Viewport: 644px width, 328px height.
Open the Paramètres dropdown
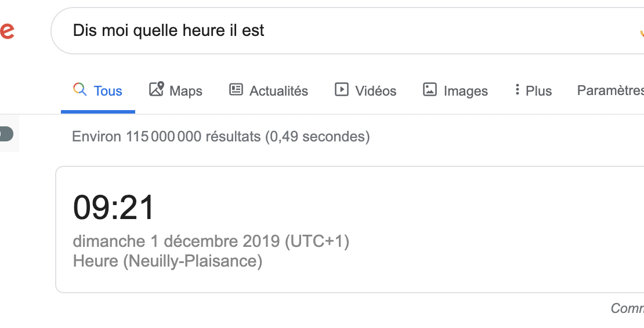(x=610, y=90)
